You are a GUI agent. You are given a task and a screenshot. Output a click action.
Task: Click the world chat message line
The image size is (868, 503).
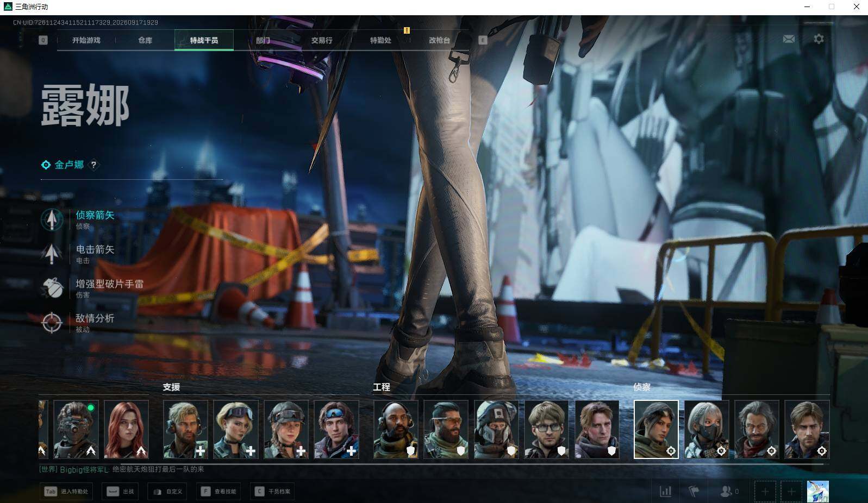[x=122, y=469]
